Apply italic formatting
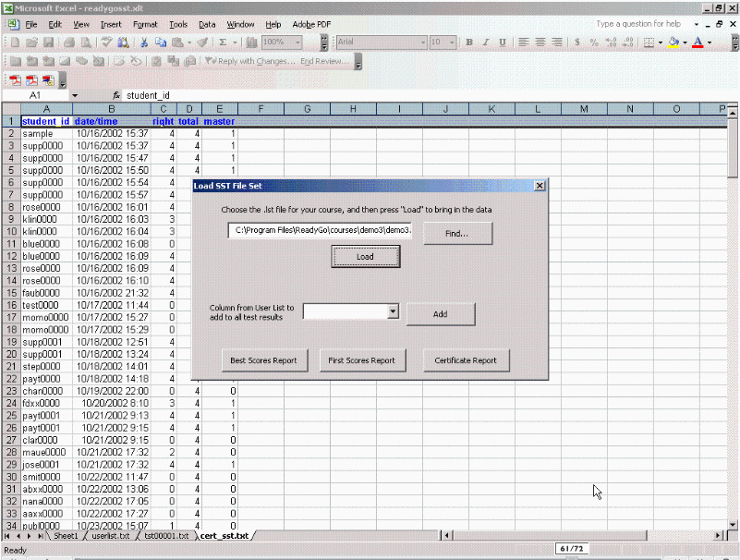The height and width of the screenshot is (560, 740). pos(486,43)
